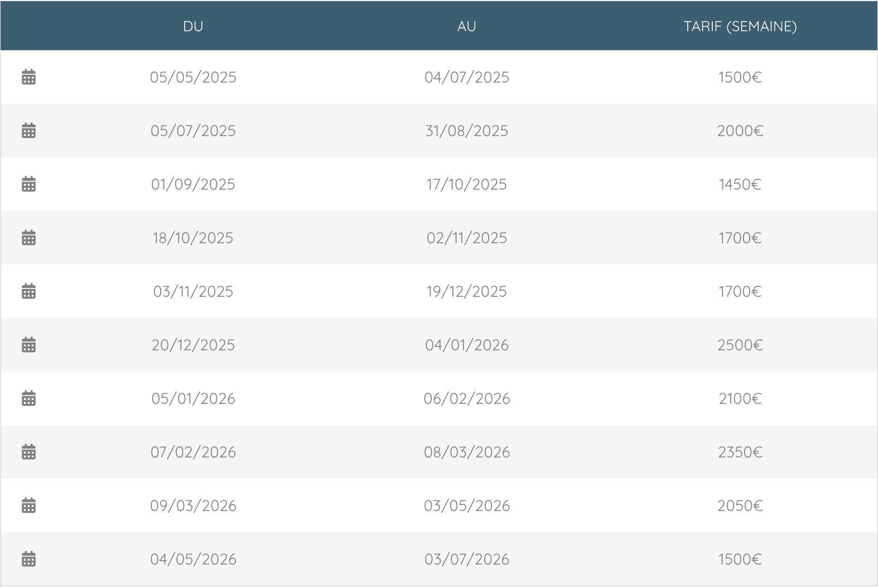The height and width of the screenshot is (588, 878).
Task: Select the end date 31/08/2025
Action: (467, 131)
